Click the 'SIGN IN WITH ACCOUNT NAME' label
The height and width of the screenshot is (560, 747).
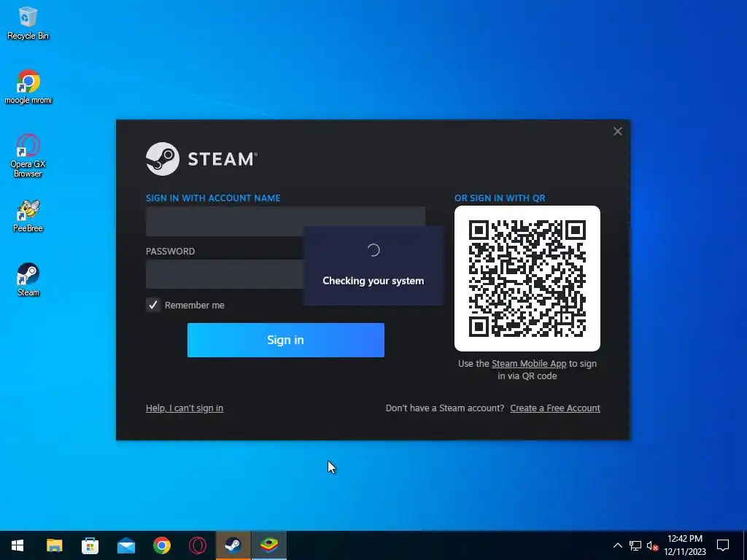(x=213, y=198)
